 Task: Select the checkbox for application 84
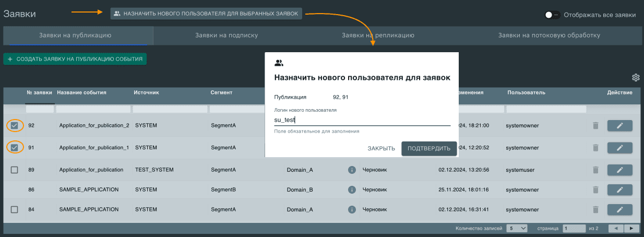[x=14, y=209]
